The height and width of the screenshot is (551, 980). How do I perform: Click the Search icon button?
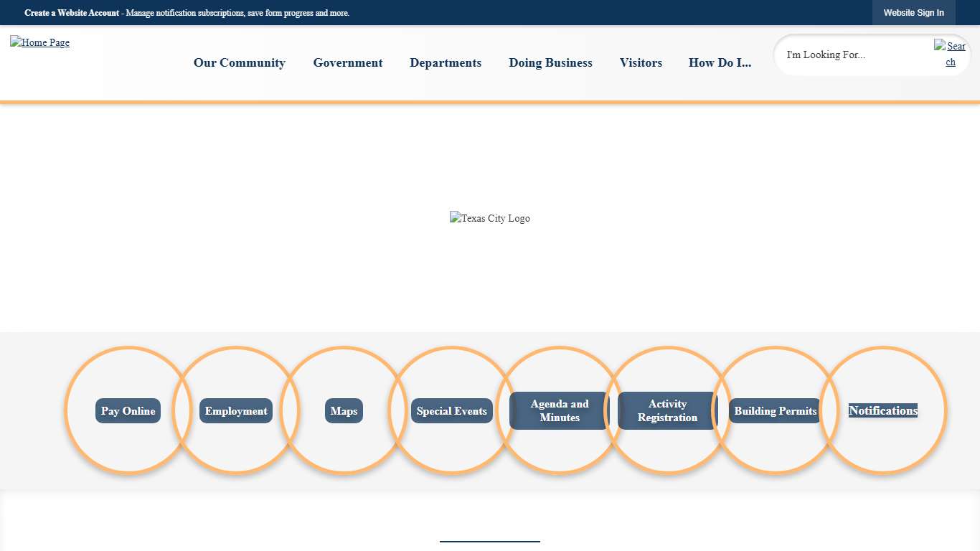point(950,54)
